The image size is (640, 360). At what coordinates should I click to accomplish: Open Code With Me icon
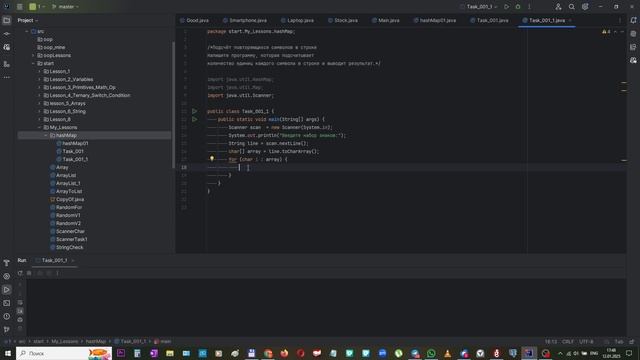558,7
